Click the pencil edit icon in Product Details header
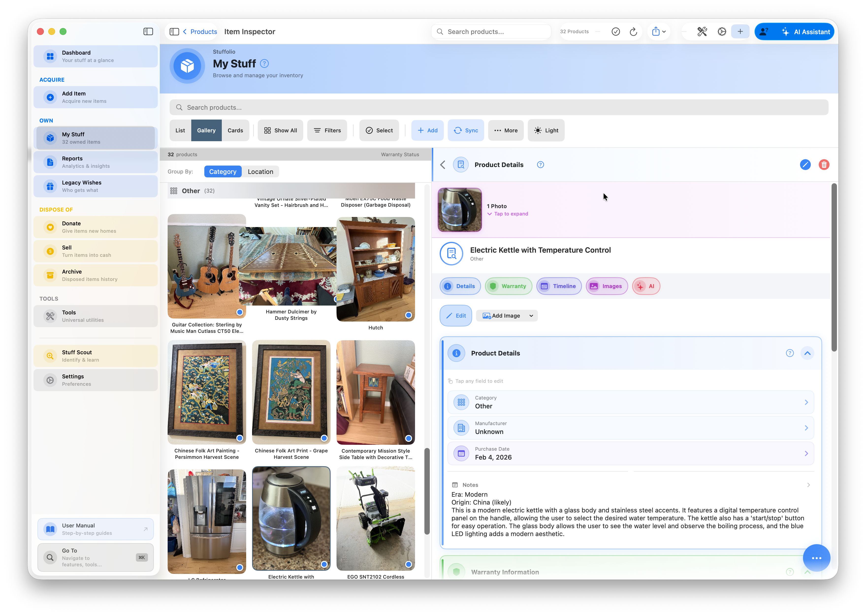Screen dimensions: 866x616 (x=805, y=164)
